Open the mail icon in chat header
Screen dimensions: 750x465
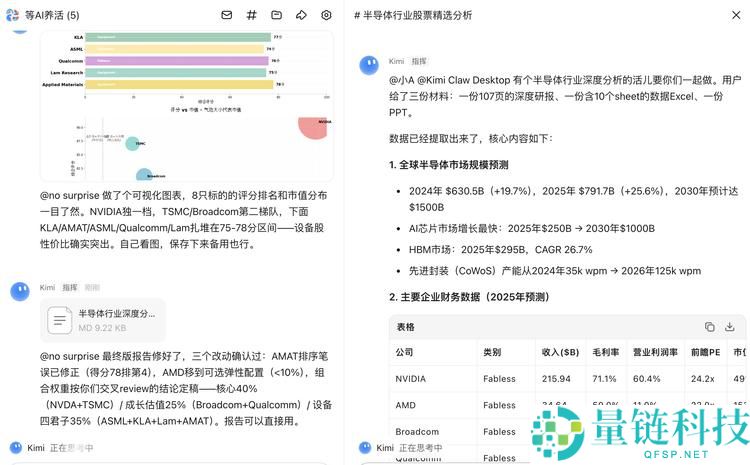click(x=227, y=15)
